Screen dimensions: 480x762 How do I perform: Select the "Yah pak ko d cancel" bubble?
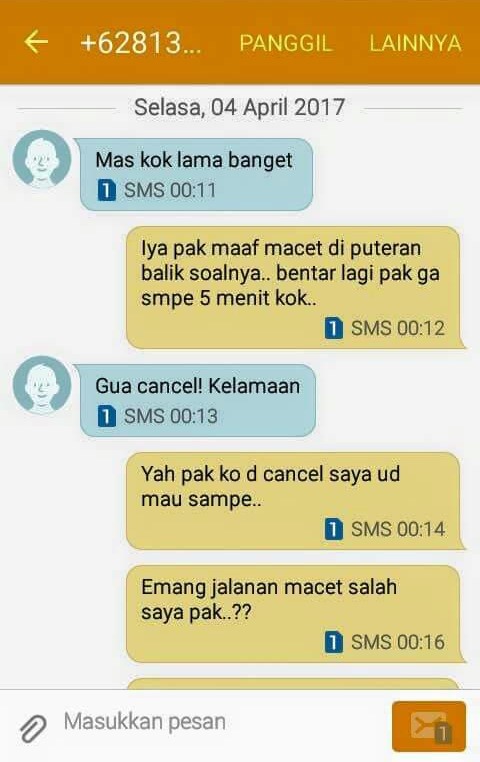[x=294, y=501]
